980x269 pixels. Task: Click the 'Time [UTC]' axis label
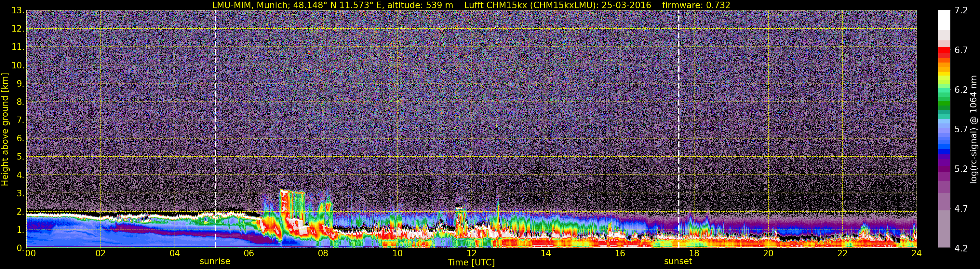[x=471, y=262]
